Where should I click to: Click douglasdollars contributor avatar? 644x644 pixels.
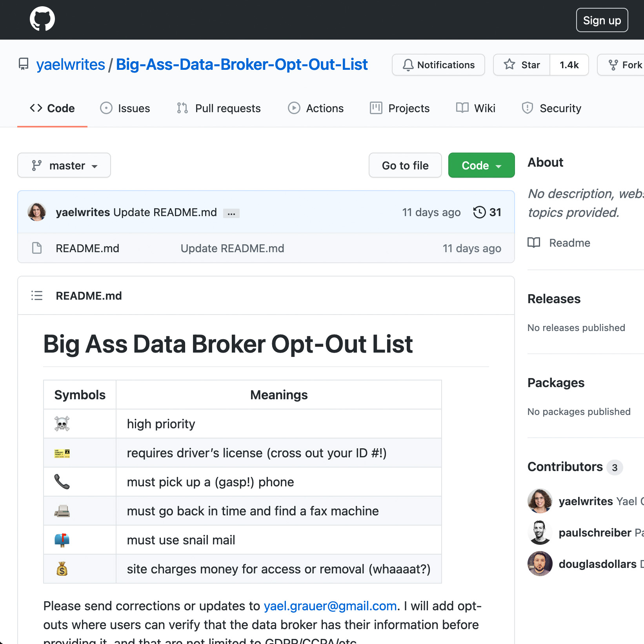(x=540, y=564)
